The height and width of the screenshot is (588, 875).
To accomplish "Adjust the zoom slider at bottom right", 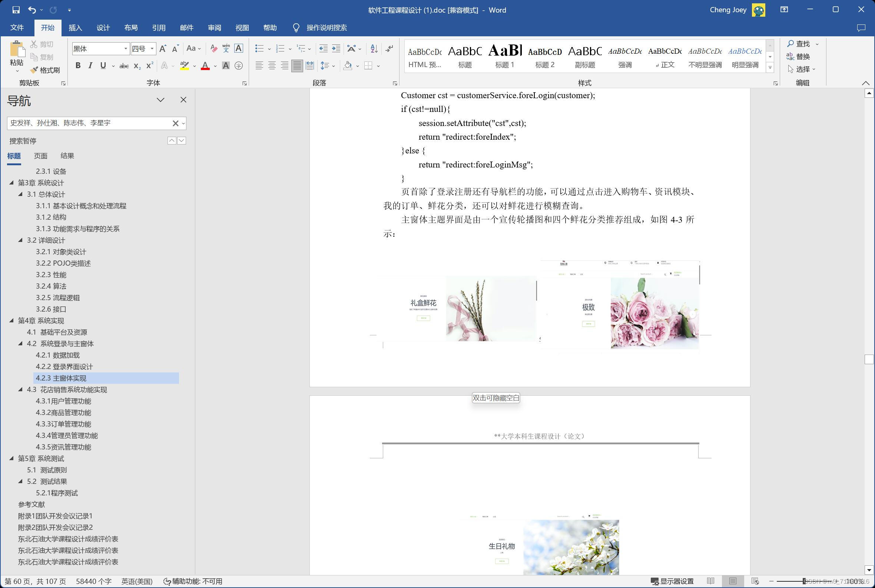I will (805, 581).
